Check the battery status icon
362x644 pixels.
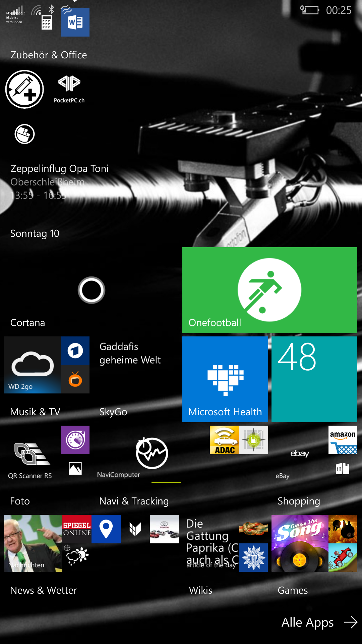[309, 10]
